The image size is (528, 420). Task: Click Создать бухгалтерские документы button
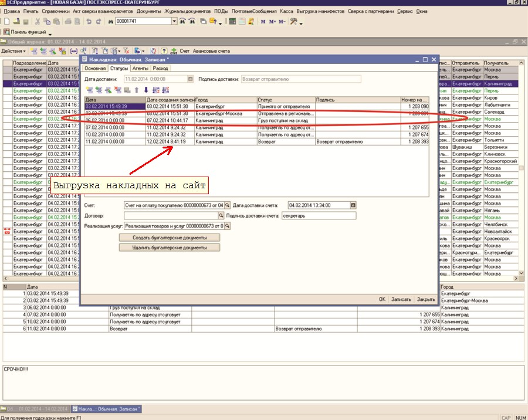(170, 238)
